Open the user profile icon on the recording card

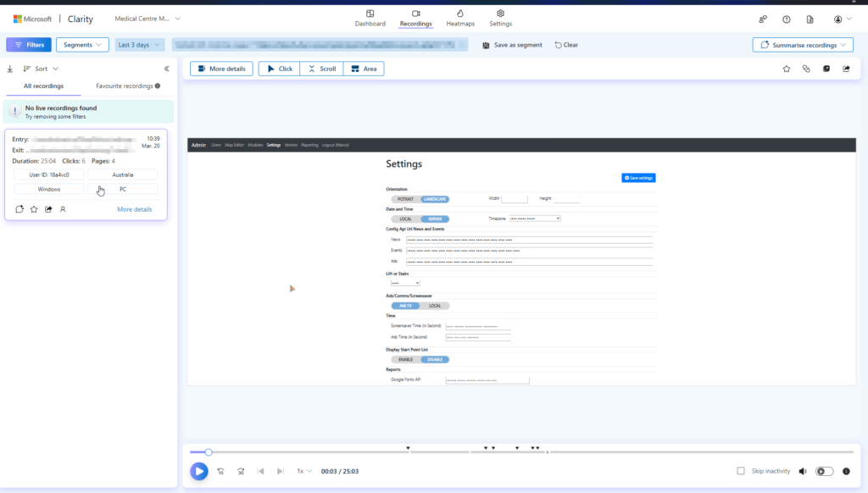tap(63, 208)
